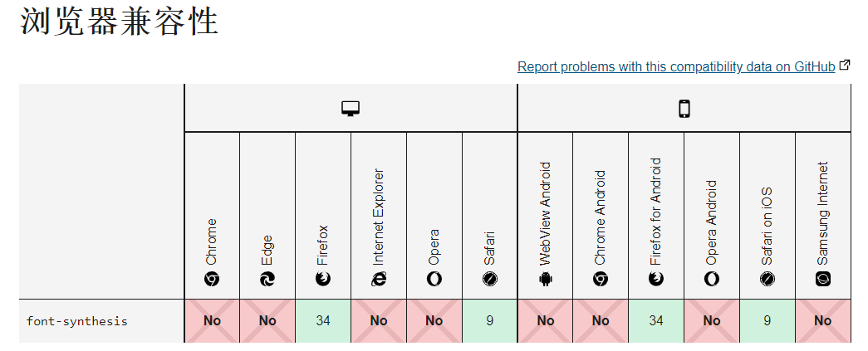
Task: Click the desktop monitor icon
Action: 351,109
